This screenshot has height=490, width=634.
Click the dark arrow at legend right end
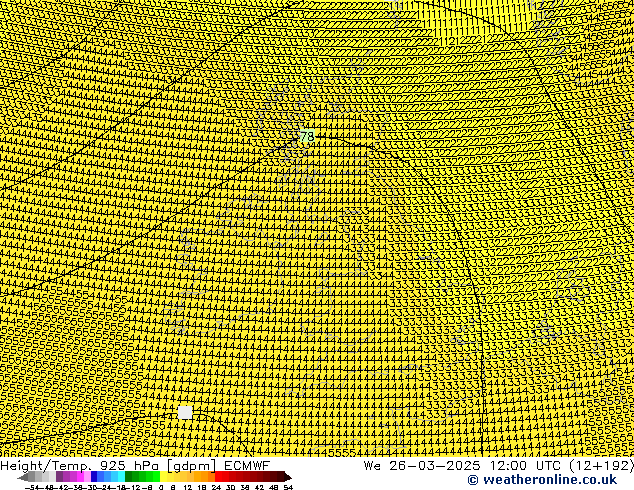[x=288, y=477]
